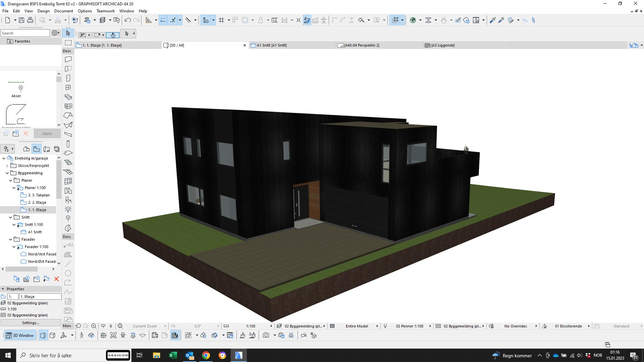The width and height of the screenshot is (644, 362).
Task: Collapse the Fasader folder in navigator
Action: [x=11, y=239]
